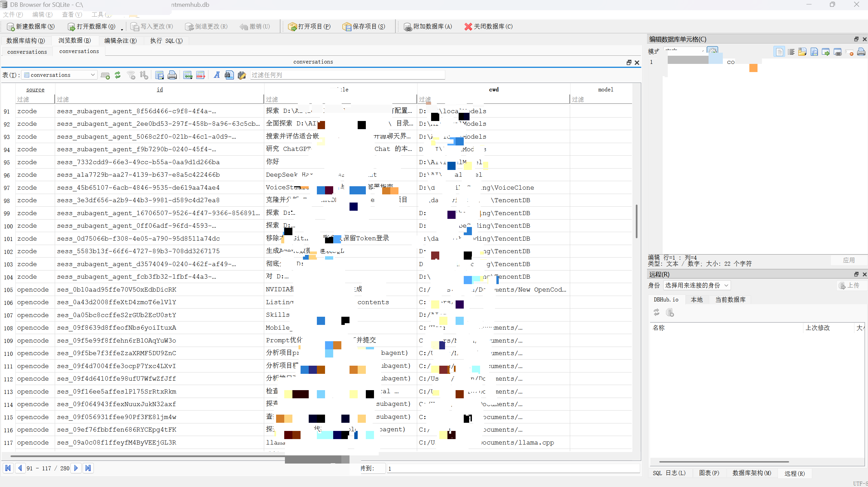Switch to the 执行 SQL tab

(x=167, y=41)
